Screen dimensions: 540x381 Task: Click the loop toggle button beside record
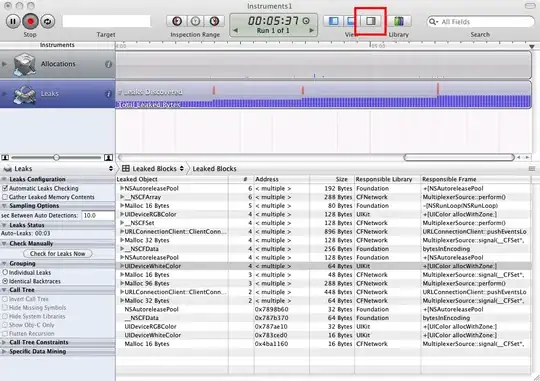click(48, 21)
